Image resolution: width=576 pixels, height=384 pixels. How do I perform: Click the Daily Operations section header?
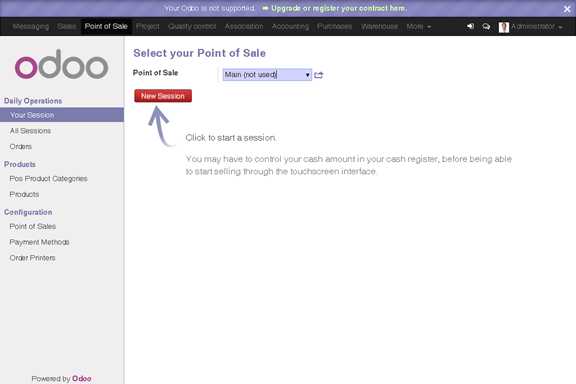point(33,101)
